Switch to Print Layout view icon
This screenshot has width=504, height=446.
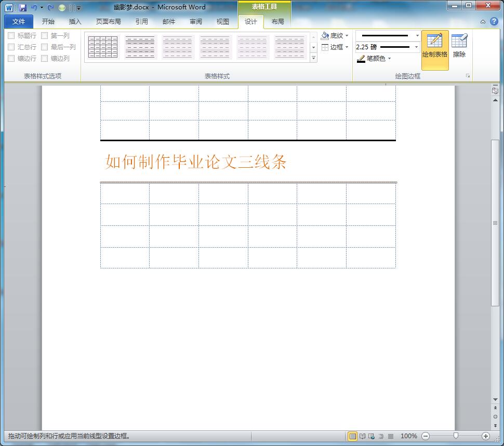click(353, 436)
